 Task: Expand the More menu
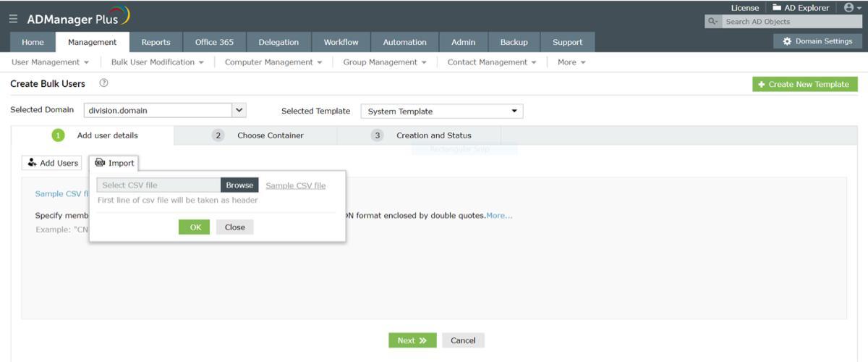pos(571,62)
